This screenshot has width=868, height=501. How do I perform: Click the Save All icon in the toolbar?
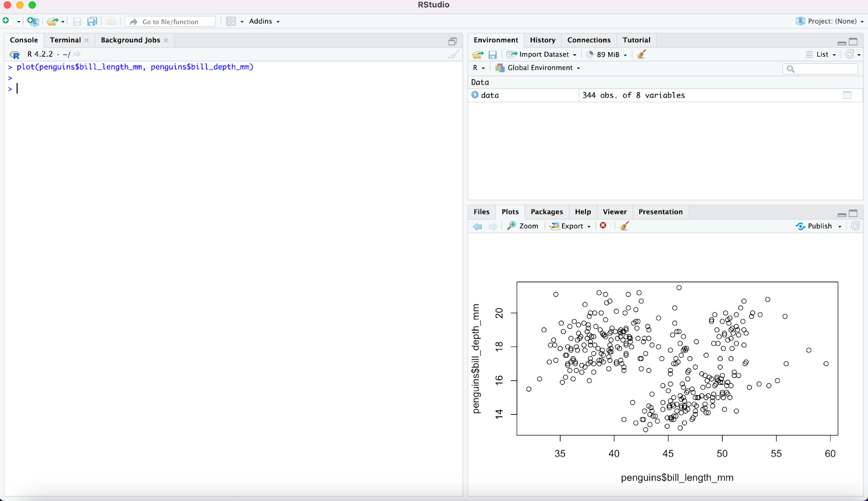[92, 21]
